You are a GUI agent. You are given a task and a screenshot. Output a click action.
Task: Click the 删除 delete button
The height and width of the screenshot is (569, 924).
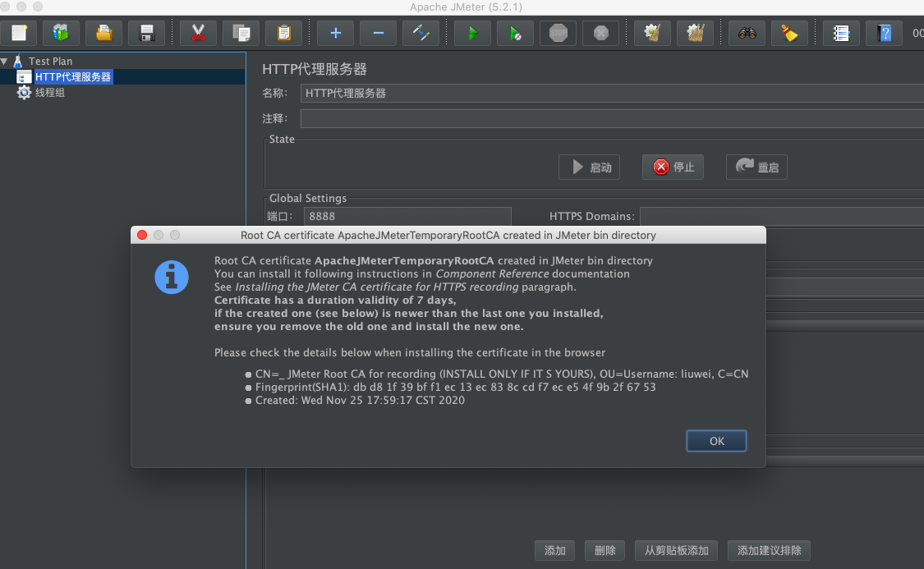click(x=605, y=551)
